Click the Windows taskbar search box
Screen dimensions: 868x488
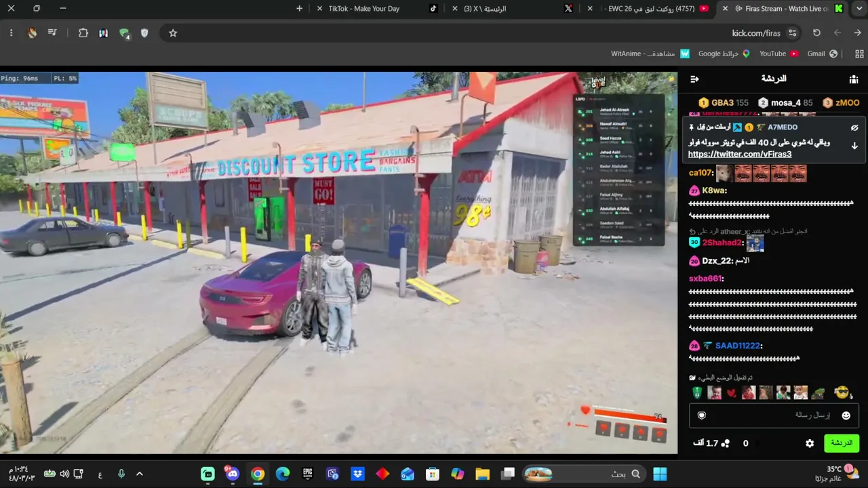[584, 474]
